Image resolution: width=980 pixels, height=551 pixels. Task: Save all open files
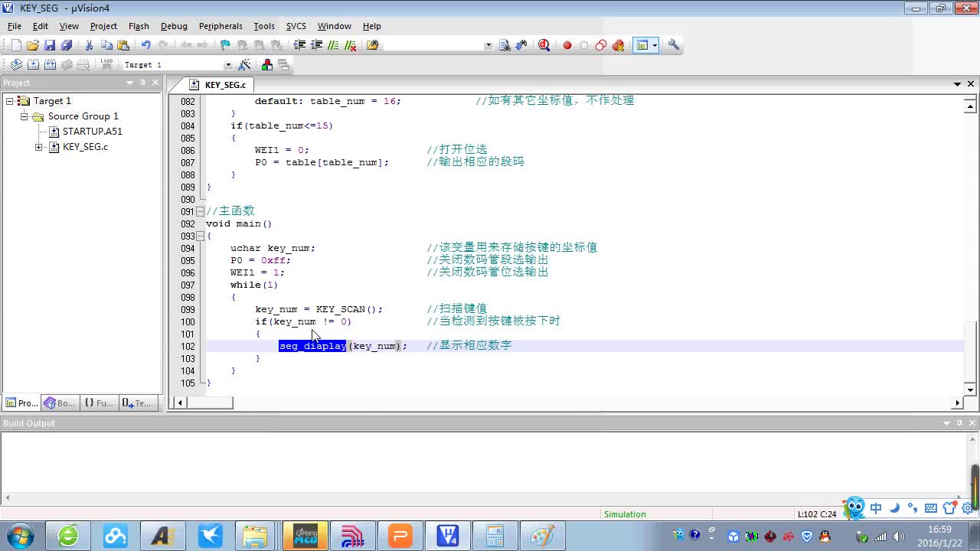click(x=67, y=45)
